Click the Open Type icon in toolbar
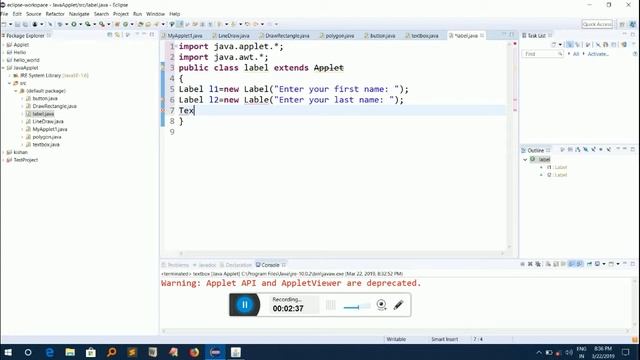This screenshot has height=360, width=640. [140, 24]
